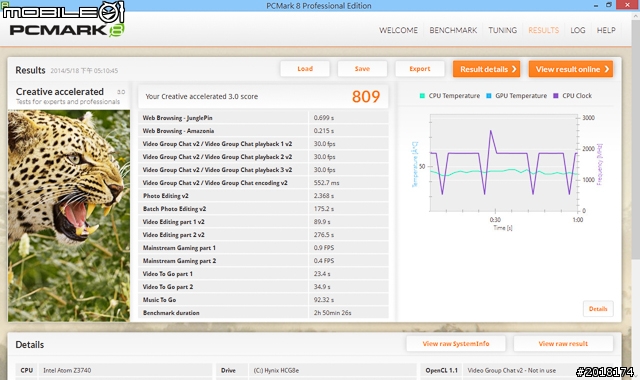The height and width of the screenshot is (380, 640).
Task: Click the Video Group Chat v2 OpenCL entry
Action: 511,371
